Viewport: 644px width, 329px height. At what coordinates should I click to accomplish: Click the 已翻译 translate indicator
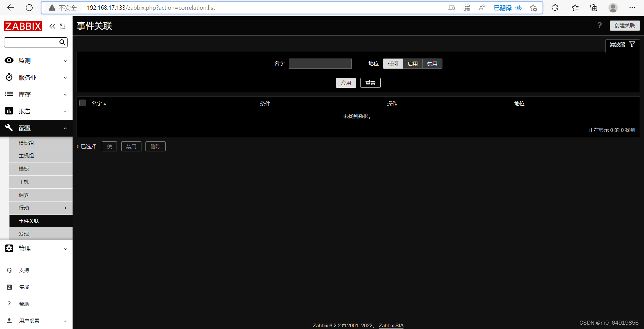(508, 8)
